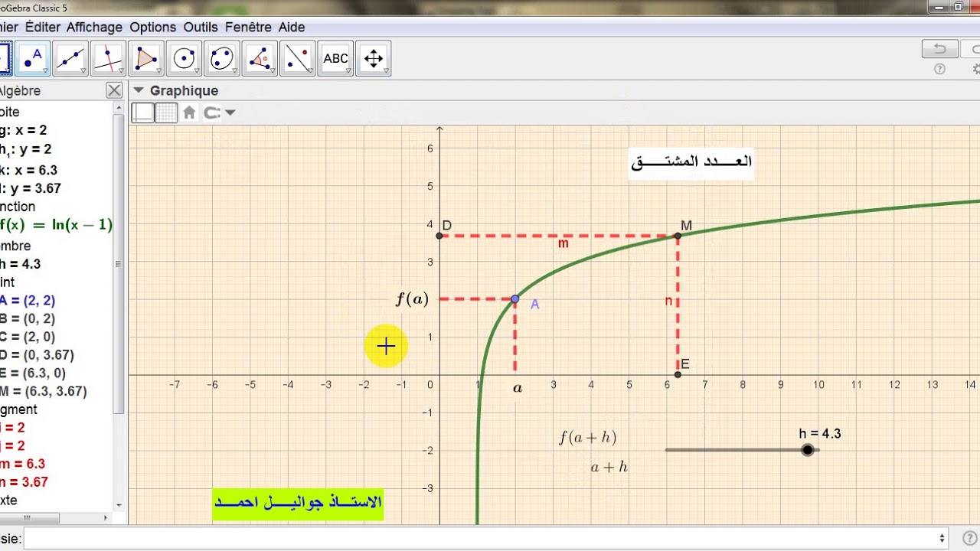
Task: Select the Point tool
Action: [x=33, y=58]
